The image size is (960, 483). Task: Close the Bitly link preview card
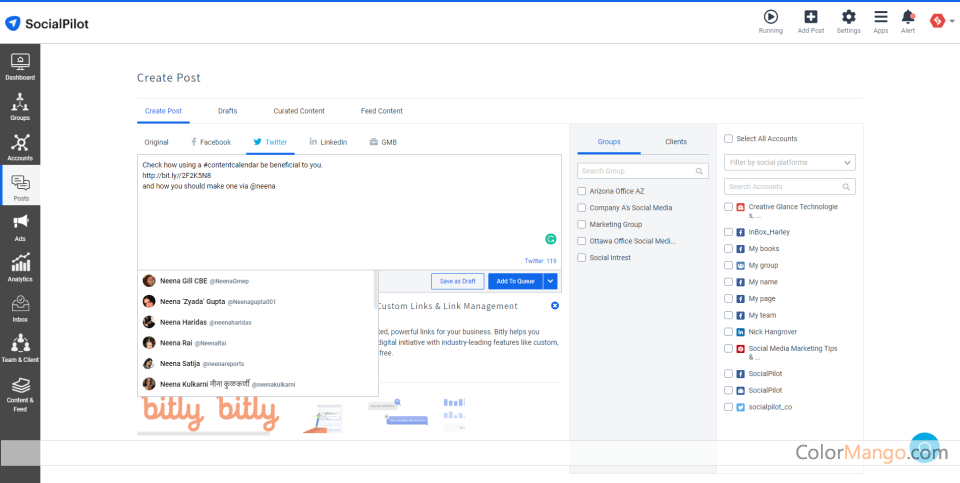click(555, 305)
